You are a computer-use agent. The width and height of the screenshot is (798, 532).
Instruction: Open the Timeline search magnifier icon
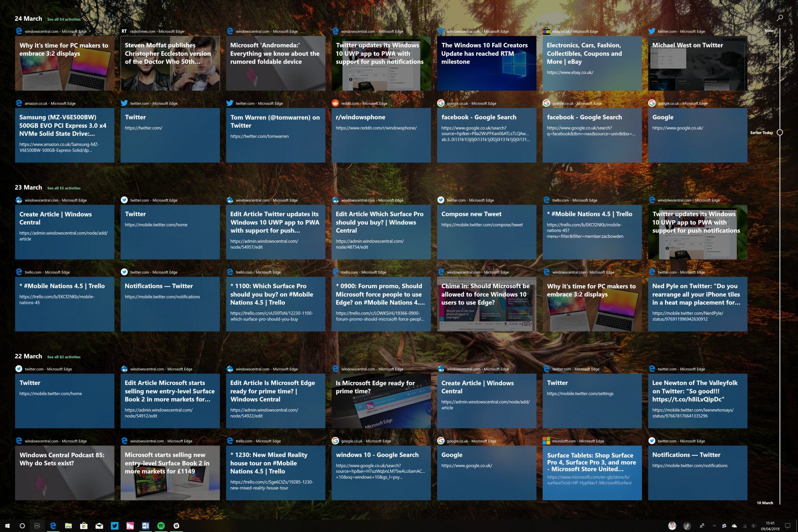click(780, 18)
